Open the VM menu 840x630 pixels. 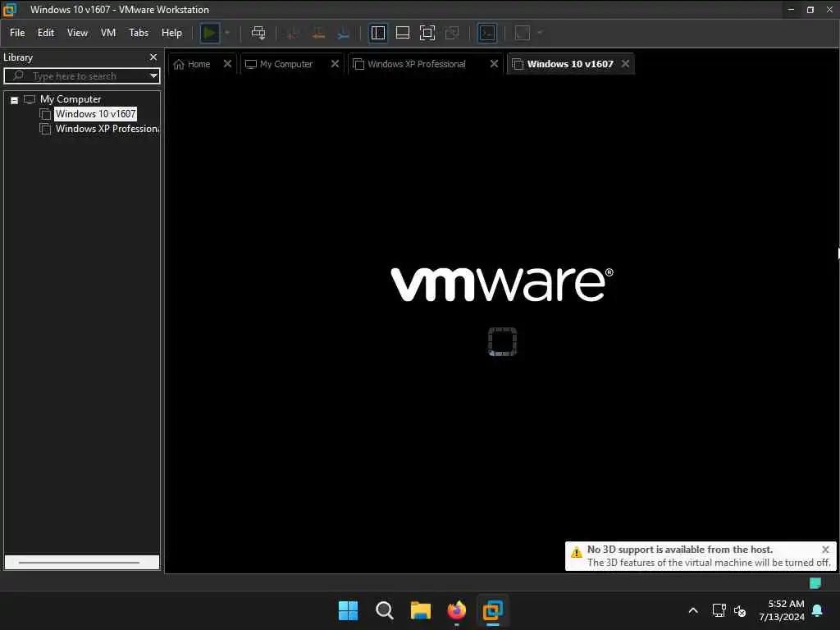tap(108, 33)
